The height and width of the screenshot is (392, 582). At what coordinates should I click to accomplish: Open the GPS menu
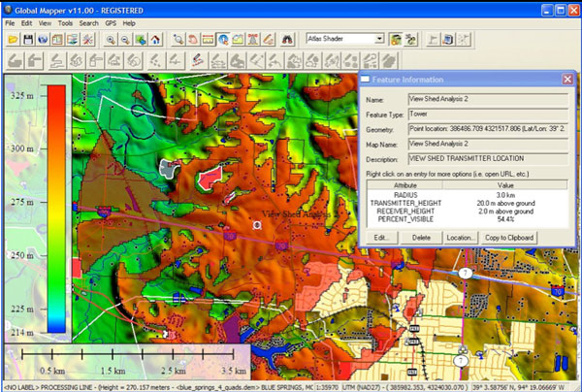[x=112, y=22]
